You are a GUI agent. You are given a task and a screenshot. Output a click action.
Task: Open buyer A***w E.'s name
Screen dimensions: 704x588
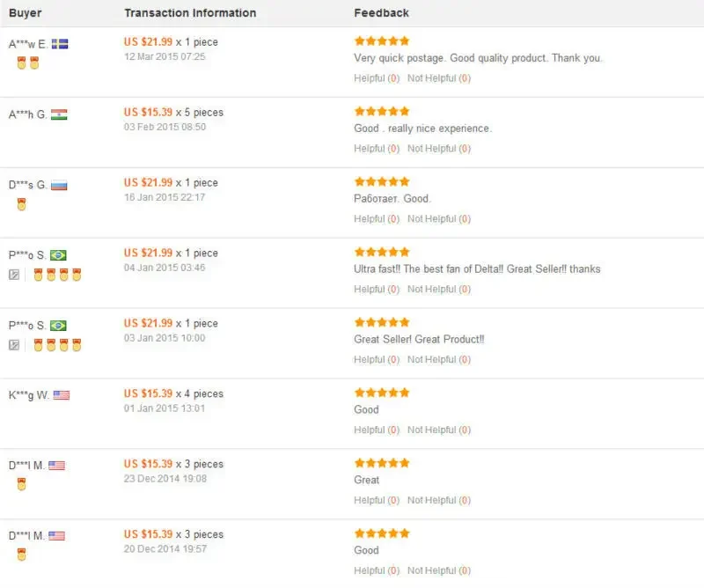[28, 44]
